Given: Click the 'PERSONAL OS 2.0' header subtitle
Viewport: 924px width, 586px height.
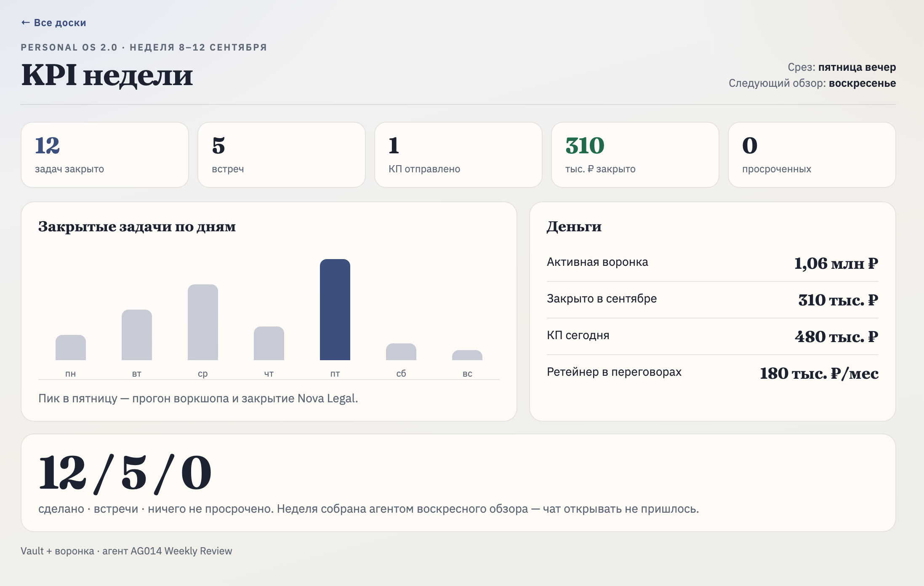Looking at the screenshot, I should [144, 47].
